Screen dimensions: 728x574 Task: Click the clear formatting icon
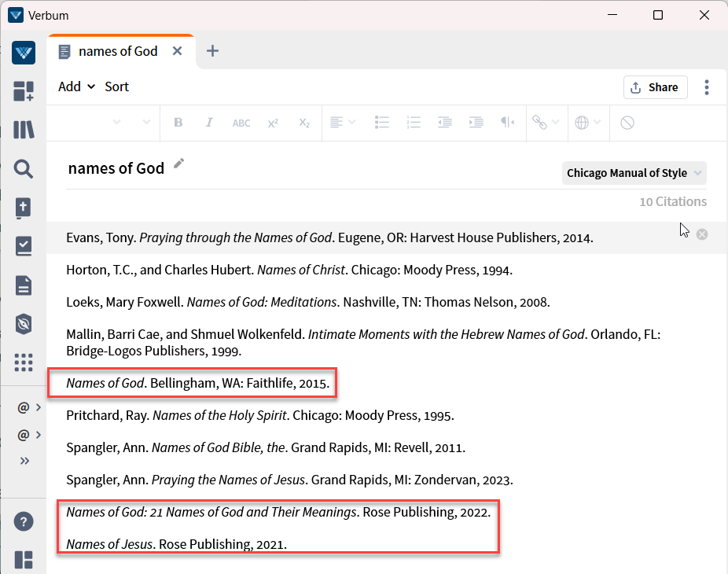(x=627, y=123)
